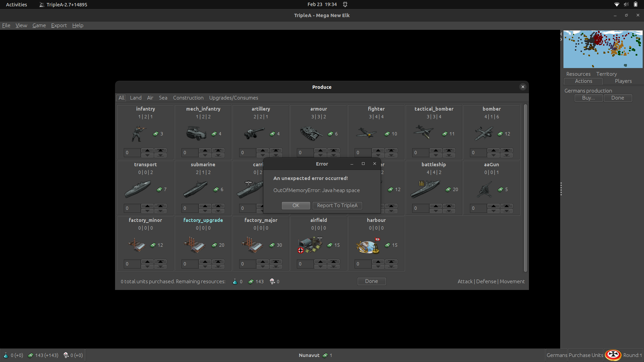Image resolution: width=644 pixels, height=362 pixels.
Task: Click the money icon next to Nunavut
Action: tap(325, 355)
